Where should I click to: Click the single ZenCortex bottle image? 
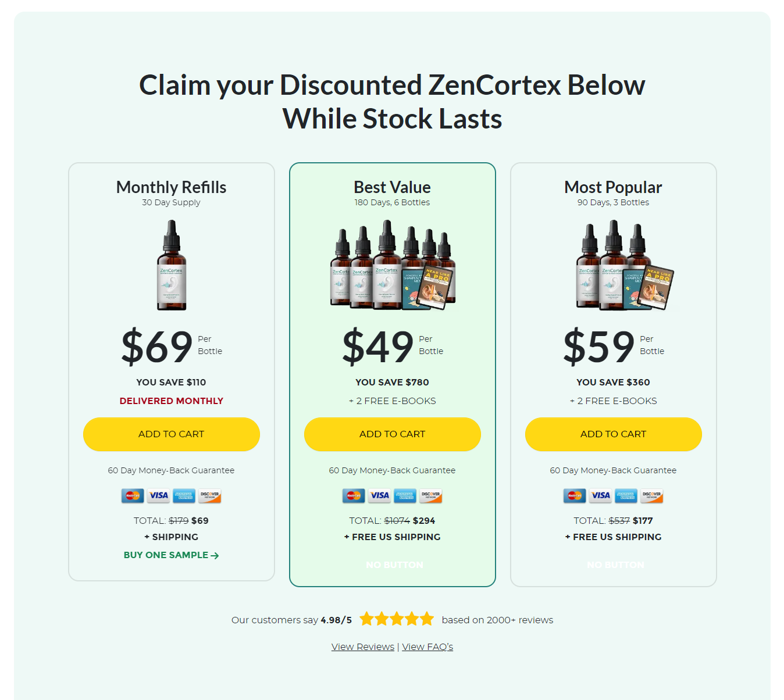coord(172,265)
